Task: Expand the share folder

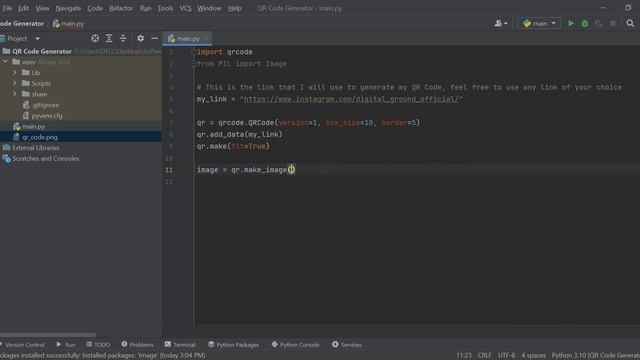Action: 15,94
